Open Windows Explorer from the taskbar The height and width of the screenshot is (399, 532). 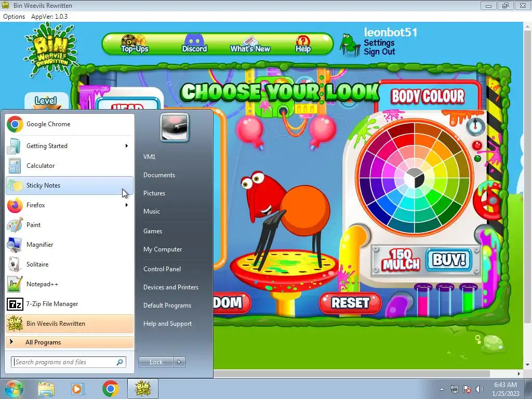pos(46,389)
